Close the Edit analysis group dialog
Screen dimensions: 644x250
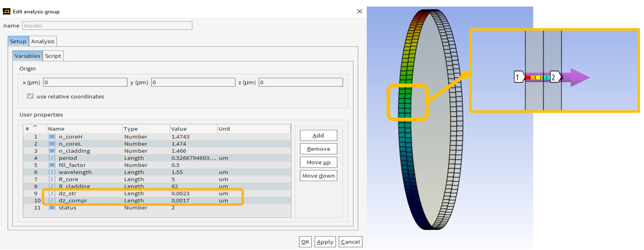(359, 11)
